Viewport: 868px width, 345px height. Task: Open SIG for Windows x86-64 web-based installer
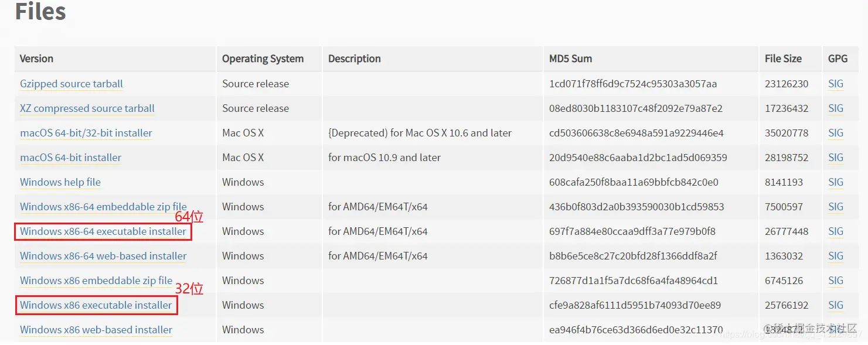[836, 256]
